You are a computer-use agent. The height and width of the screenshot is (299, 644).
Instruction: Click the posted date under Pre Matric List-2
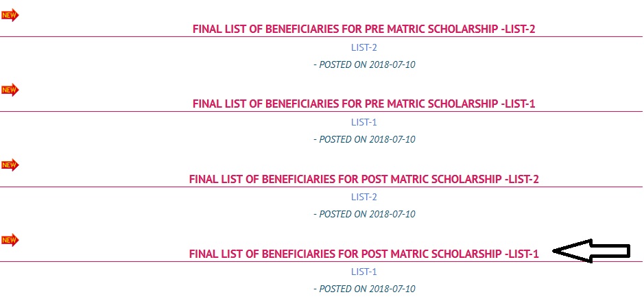[364, 65]
